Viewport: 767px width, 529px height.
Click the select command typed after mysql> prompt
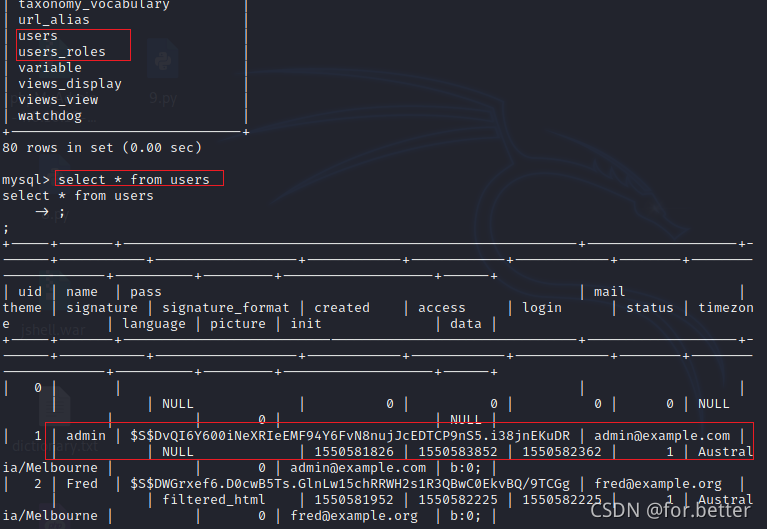click(134, 180)
